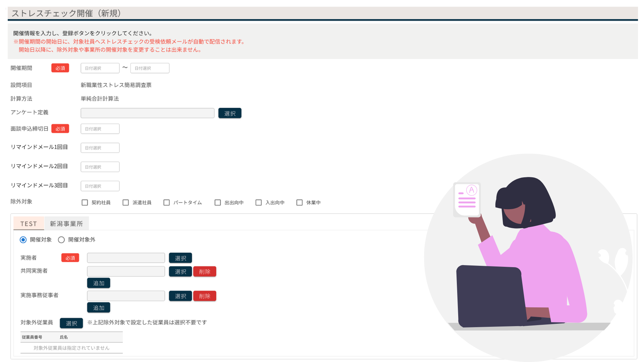Check the 契約社員 exclusion checkbox

[x=85, y=202]
